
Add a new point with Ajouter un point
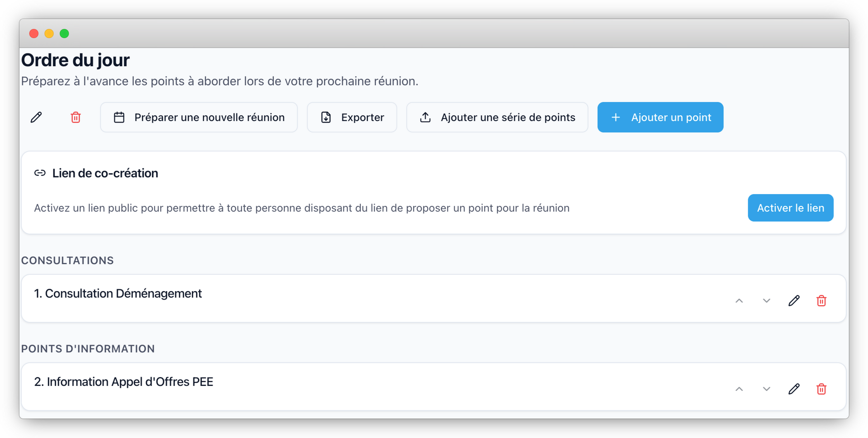pos(660,117)
